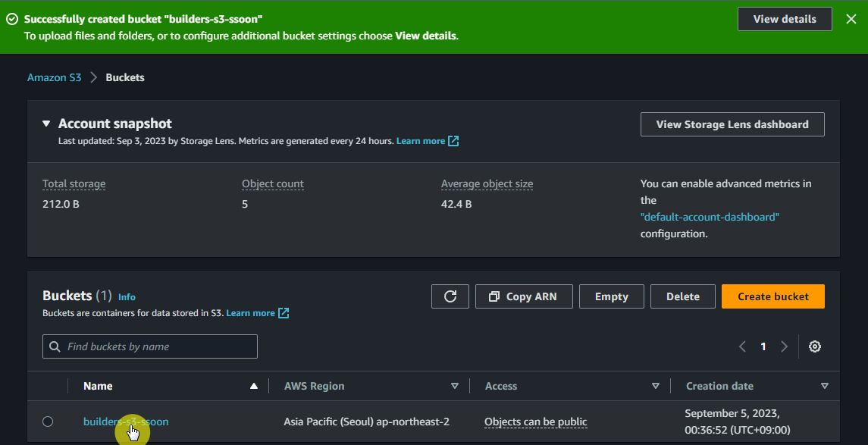Image resolution: width=868 pixels, height=445 pixels.
Task: Click external link icon beside Buckets Learn more
Action: (x=284, y=313)
